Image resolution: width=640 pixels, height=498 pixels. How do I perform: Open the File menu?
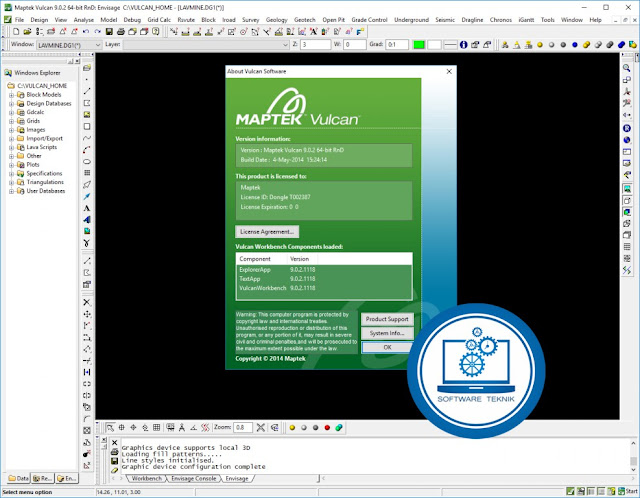[x=19, y=20]
